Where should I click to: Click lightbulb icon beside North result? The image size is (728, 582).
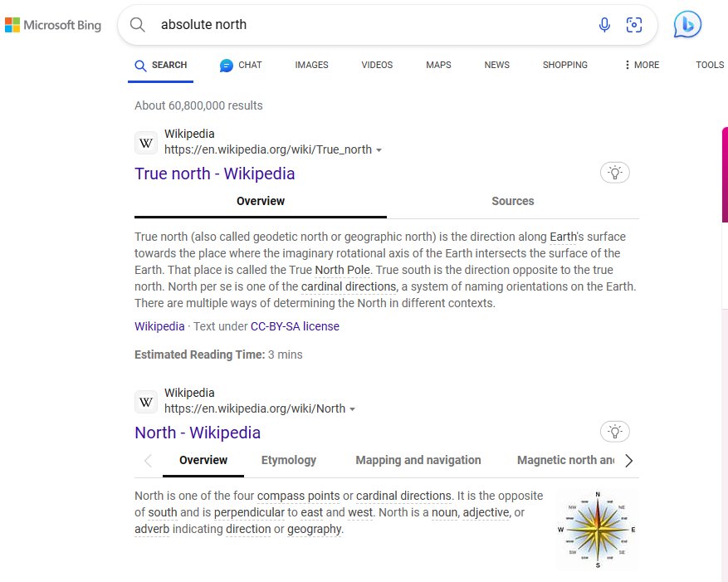coord(614,432)
